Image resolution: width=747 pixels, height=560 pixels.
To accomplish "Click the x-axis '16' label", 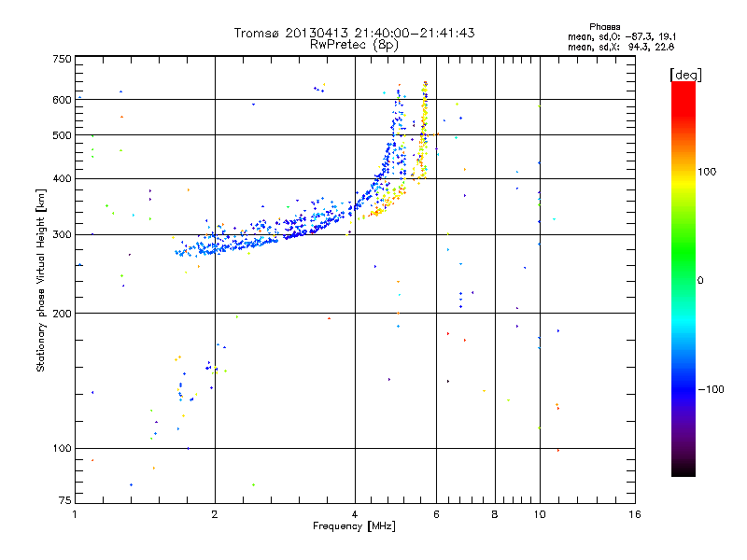I will pyautogui.click(x=635, y=514).
